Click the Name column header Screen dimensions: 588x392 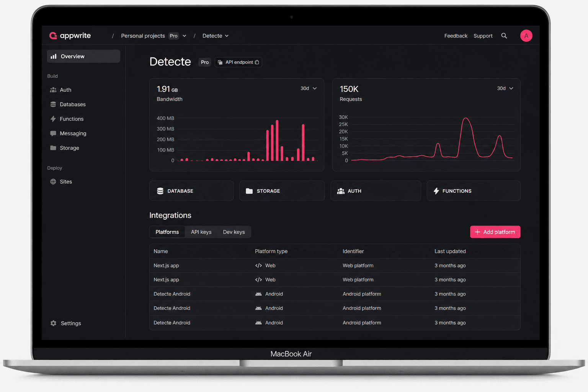(161, 251)
